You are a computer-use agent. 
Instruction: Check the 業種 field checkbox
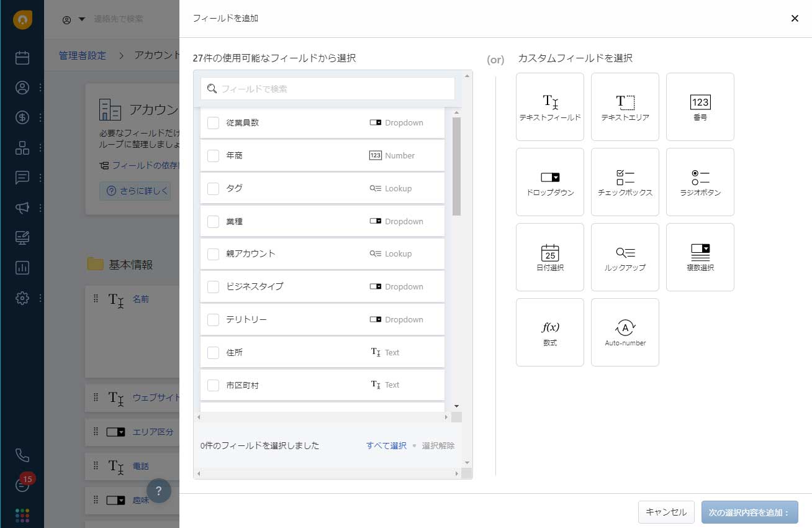point(213,221)
